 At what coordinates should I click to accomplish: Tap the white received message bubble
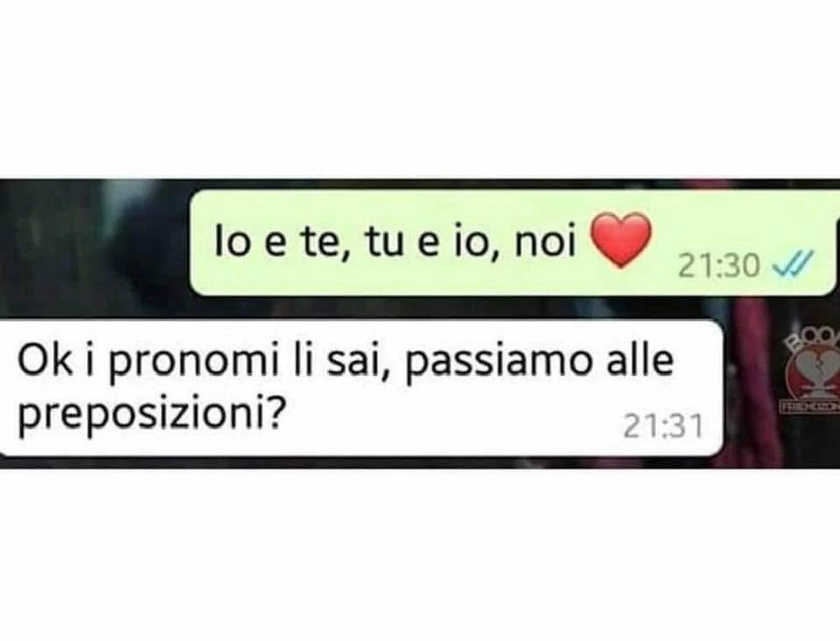point(360,388)
